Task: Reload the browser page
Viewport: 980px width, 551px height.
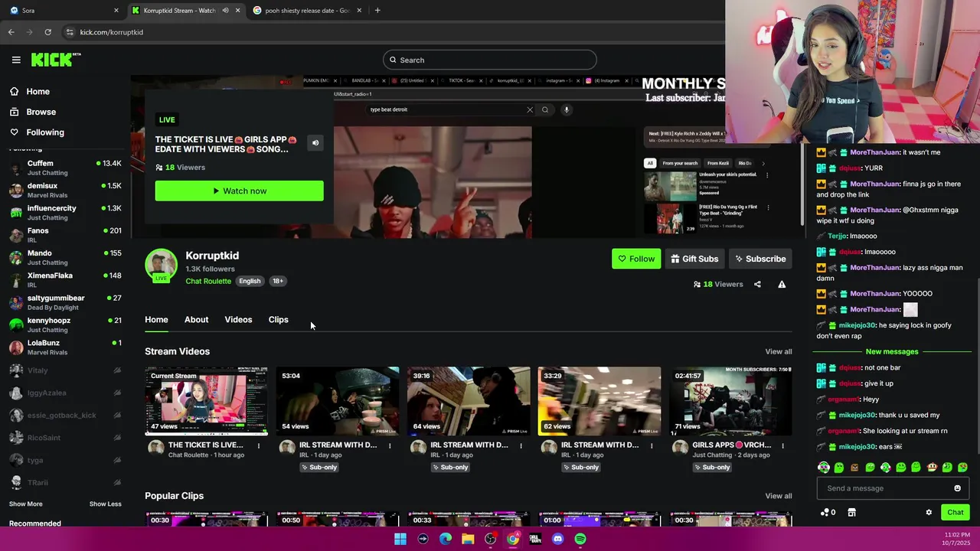Action: (x=47, y=32)
